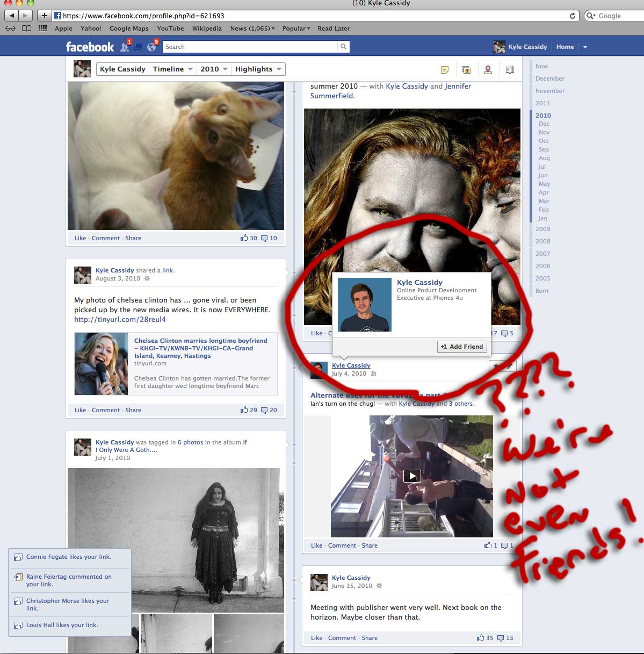Click the star icon on July 4 post
The image size is (644, 654).
[495, 366]
